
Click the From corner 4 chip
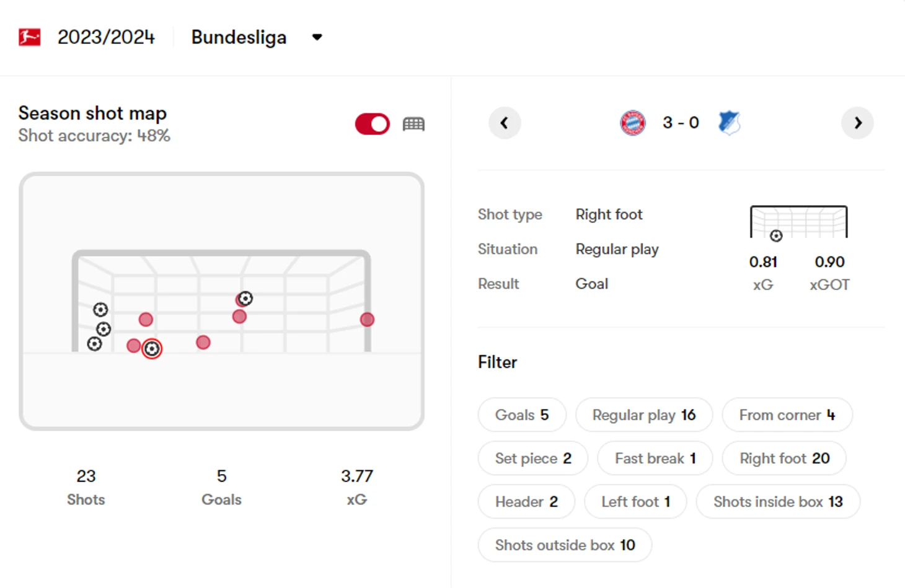[787, 415]
